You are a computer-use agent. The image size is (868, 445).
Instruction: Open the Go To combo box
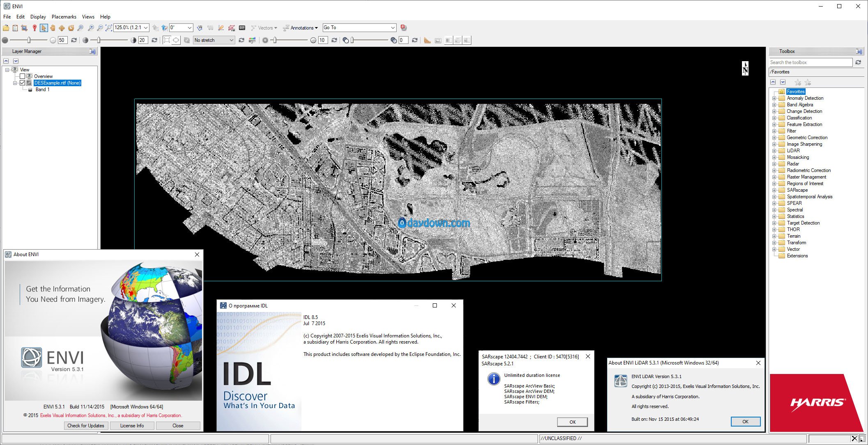point(359,28)
